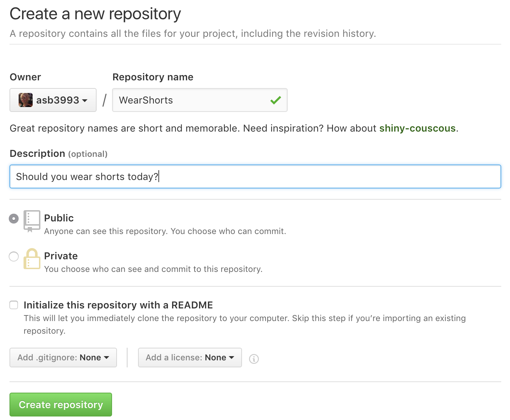This screenshot has height=420, width=510.
Task: Open the asb3993 owner dropdown
Action: (53, 100)
